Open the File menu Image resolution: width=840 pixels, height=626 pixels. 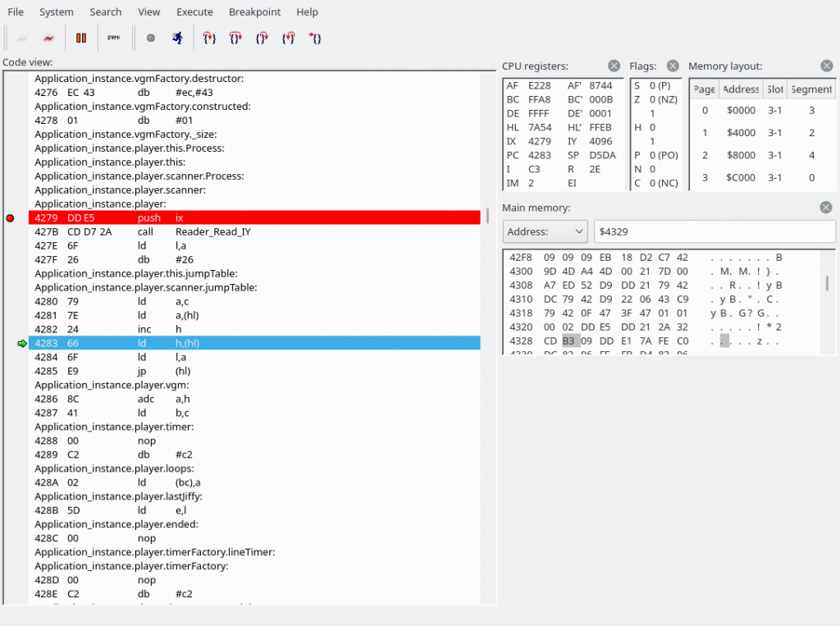[16, 11]
